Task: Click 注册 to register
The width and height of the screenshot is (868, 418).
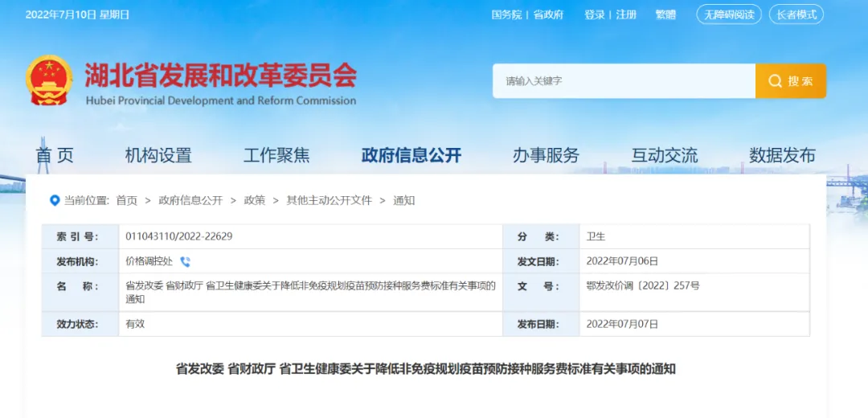Action: [x=626, y=15]
